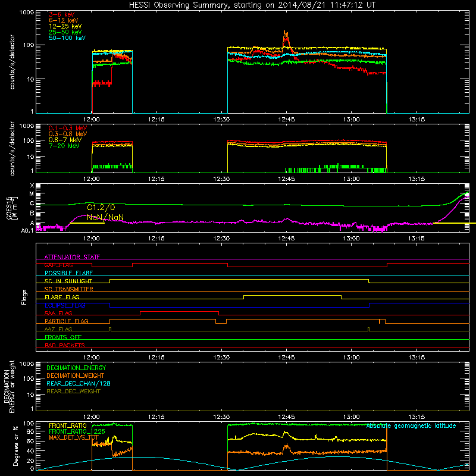Select the ATTENUATOR_STATE flag label

click(x=72, y=257)
